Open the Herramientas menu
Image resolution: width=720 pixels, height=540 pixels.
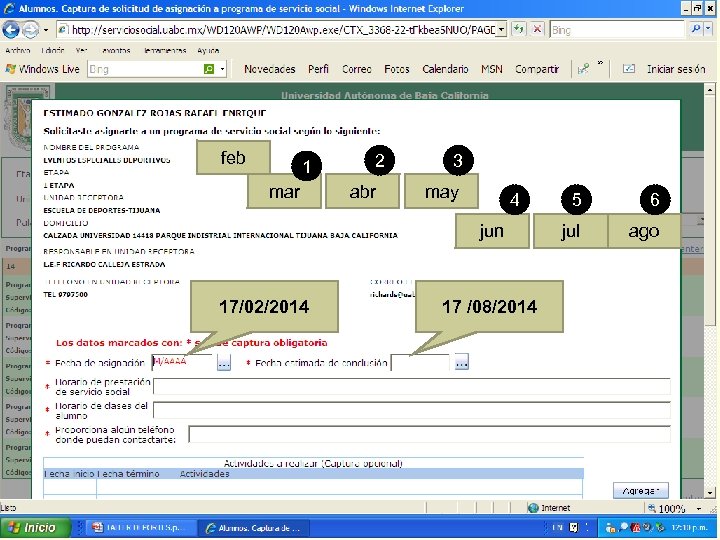[165, 51]
